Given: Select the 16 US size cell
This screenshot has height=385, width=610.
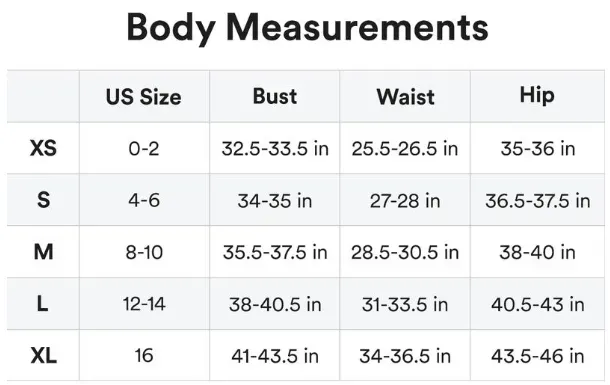Looking at the screenshot, I should click(144, 355).
